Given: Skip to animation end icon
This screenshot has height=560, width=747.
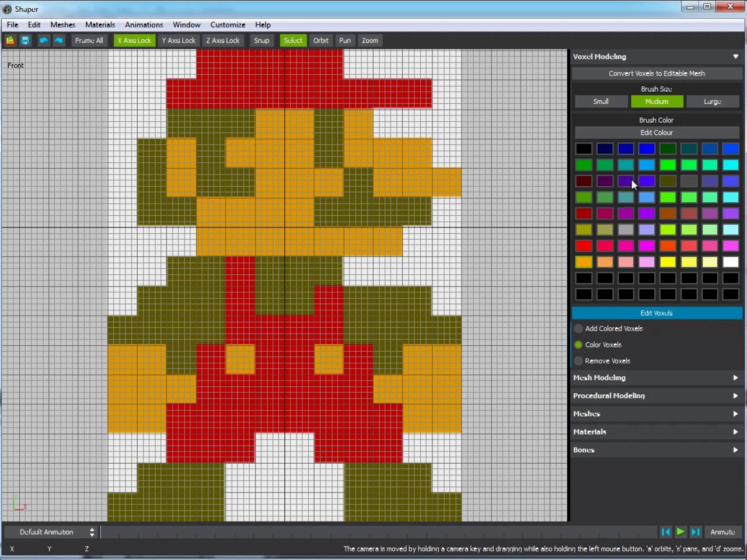Looking at the screenshot, I should click(696, 532).
